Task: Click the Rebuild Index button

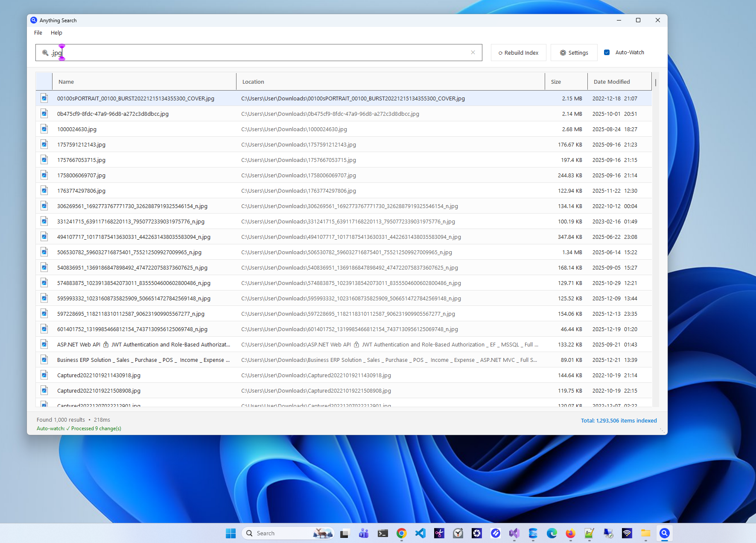Action: point(518,53)
